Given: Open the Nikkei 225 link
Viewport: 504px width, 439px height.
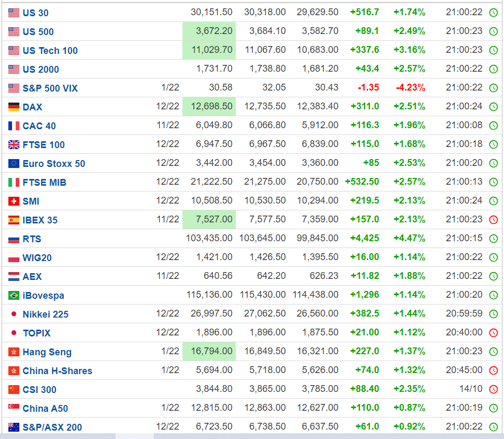Looking at the screenshot, I should 45,314.
